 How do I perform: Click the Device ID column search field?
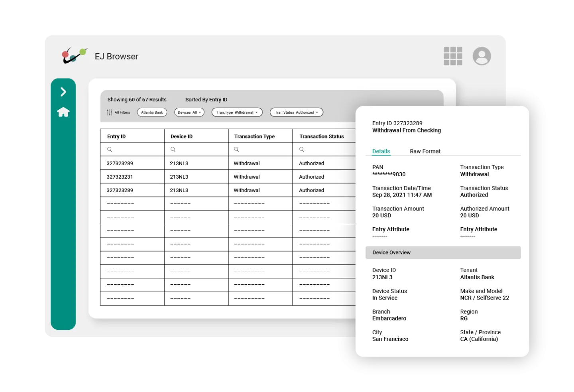tap(197, 150)
